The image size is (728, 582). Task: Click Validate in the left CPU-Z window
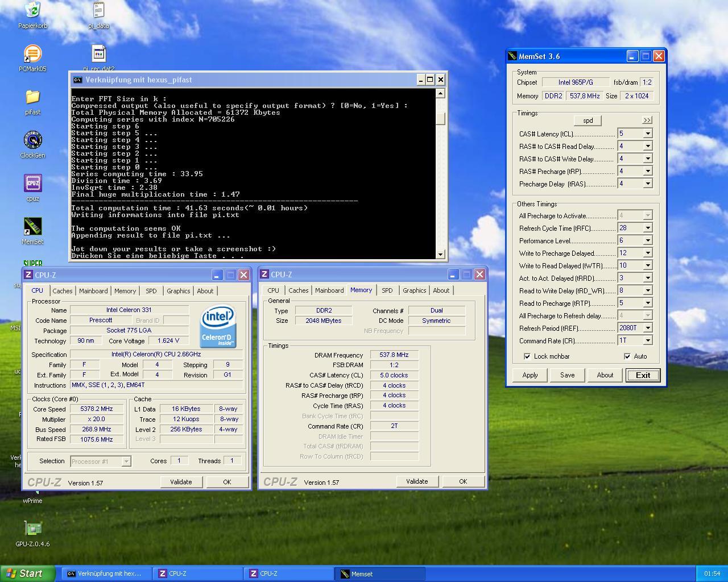tap(181, 482)
